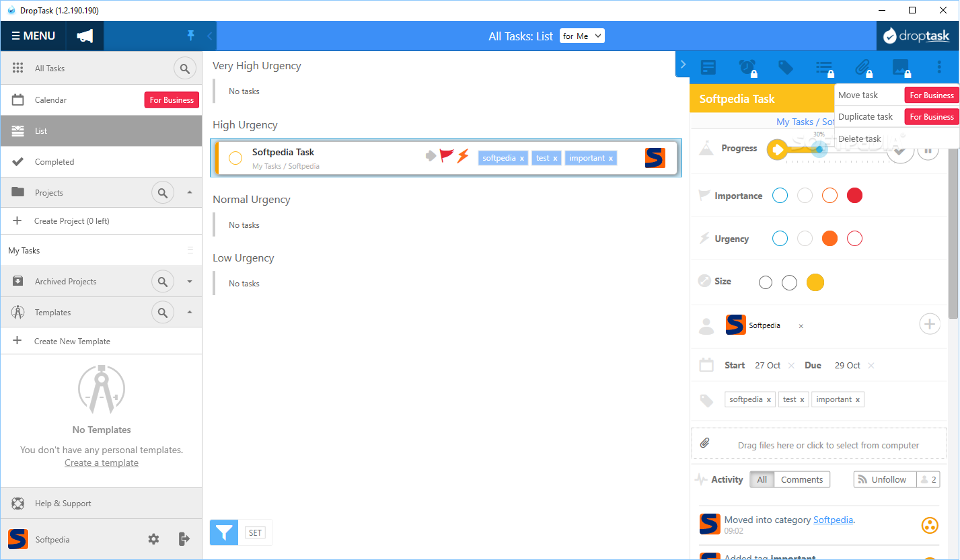This screenshot has width=960, height=560.
Task: Expand the Archived Projects arrow
Action: (x=190, y=282)
